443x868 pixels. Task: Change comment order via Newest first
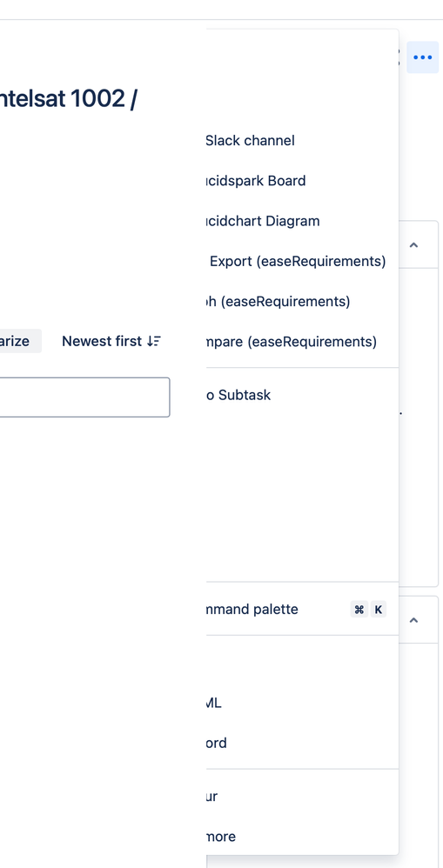coord(111,341)
